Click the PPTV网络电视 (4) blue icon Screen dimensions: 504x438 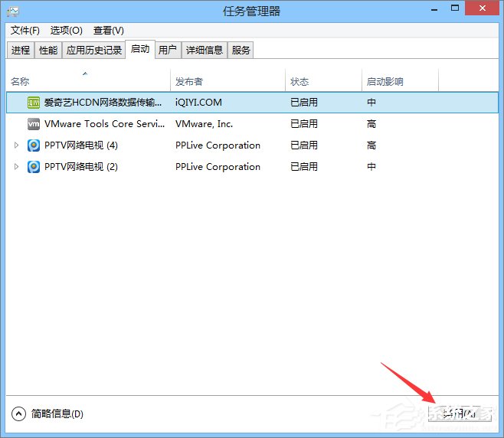[34, 145]
